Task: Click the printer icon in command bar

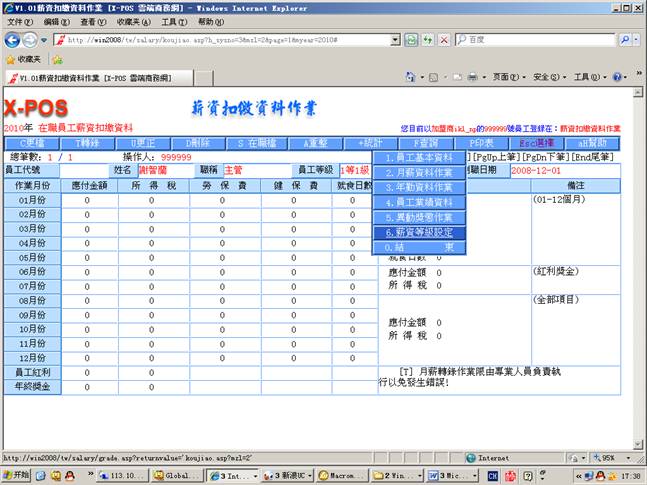Action: (x=472, y=77)
